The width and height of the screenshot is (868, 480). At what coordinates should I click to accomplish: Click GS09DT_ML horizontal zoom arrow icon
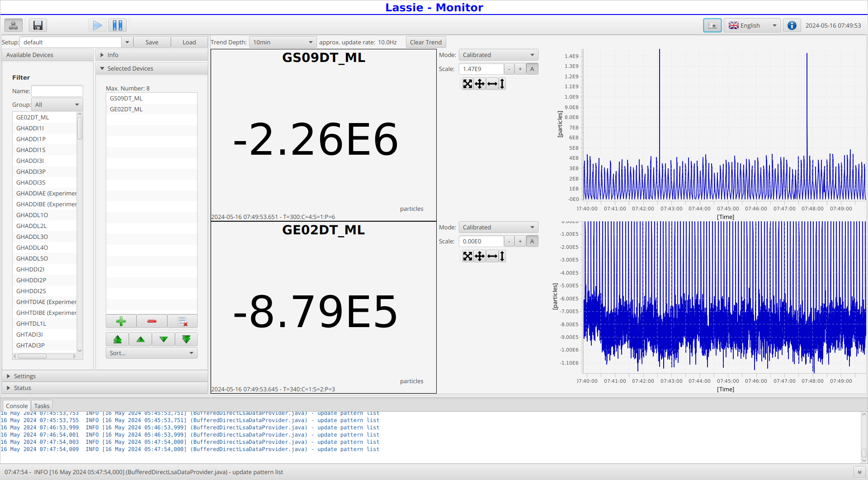492,84
